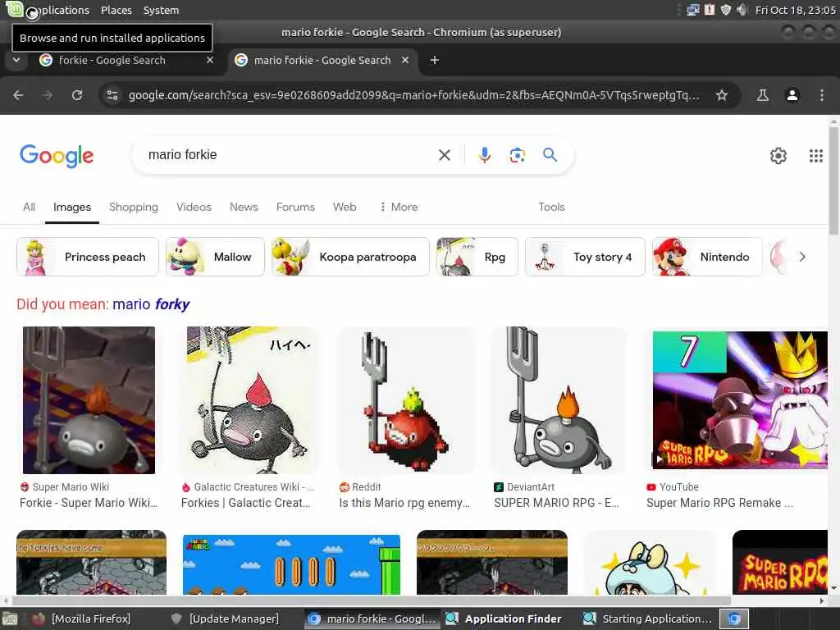Select the Videos results tab
Image resolution: width=840 pixels, height=630 pixels.
coord(194,207)
